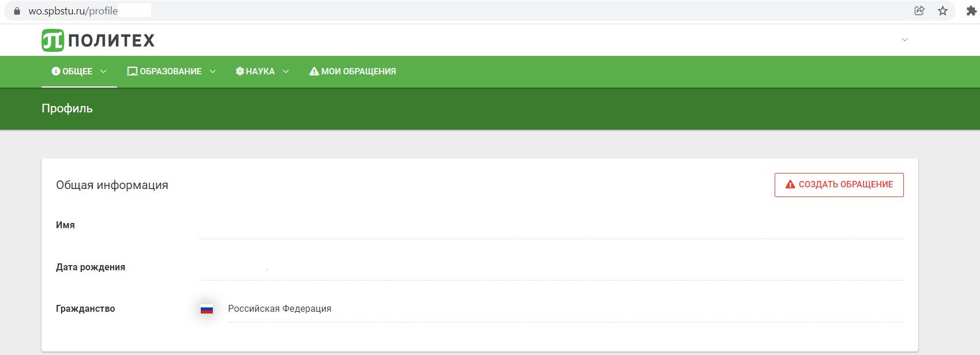
Task: Click the site lock icon in address bar
Action: click(x=17, y=11)
